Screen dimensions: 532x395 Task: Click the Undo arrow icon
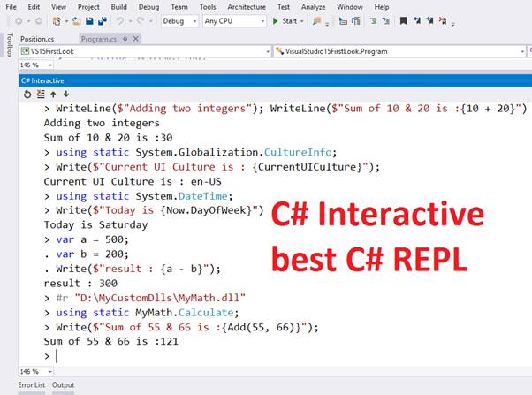(120, 21)
